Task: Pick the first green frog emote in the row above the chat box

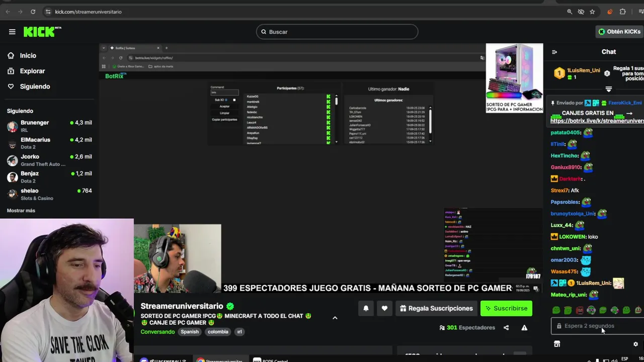Action: coord(556,310)
